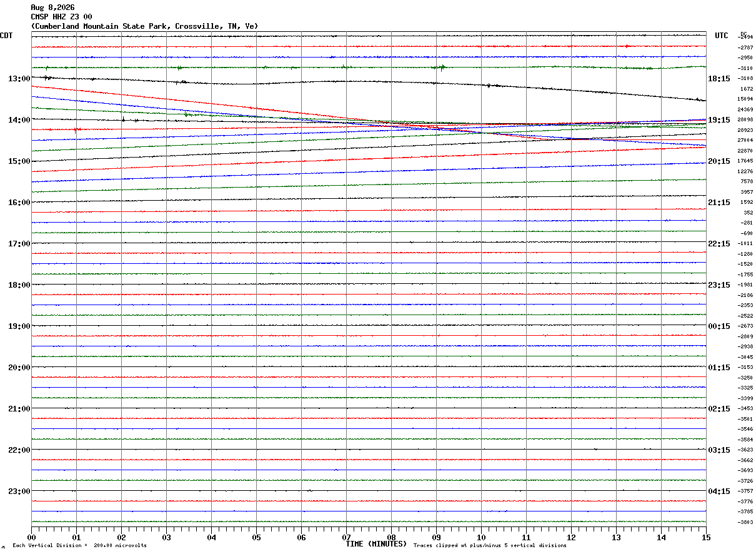The image size is (756, 554).
Task: Click the DC offset value "-3045"
Action: tap(746, 357)
